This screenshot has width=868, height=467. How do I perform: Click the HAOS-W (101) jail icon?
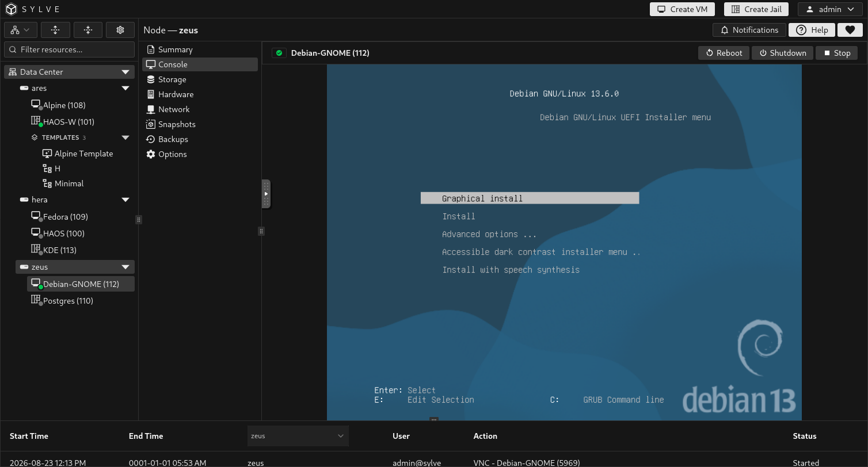pyautogui.click(x=36, y=121)
